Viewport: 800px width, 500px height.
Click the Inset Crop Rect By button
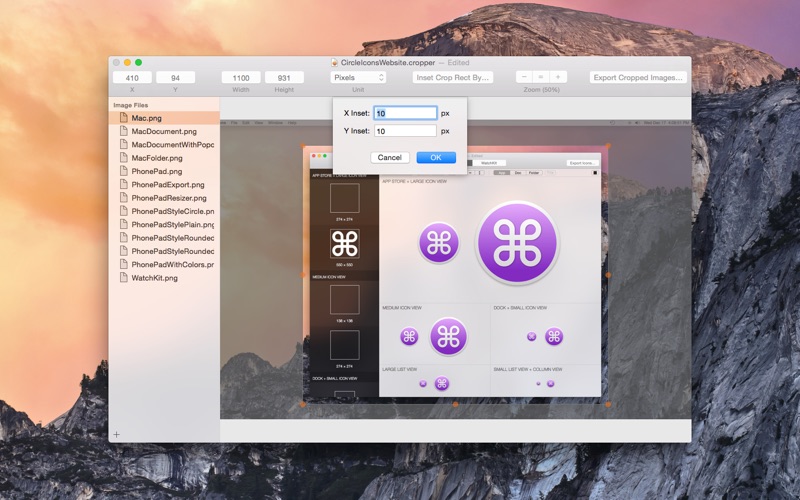452,77
